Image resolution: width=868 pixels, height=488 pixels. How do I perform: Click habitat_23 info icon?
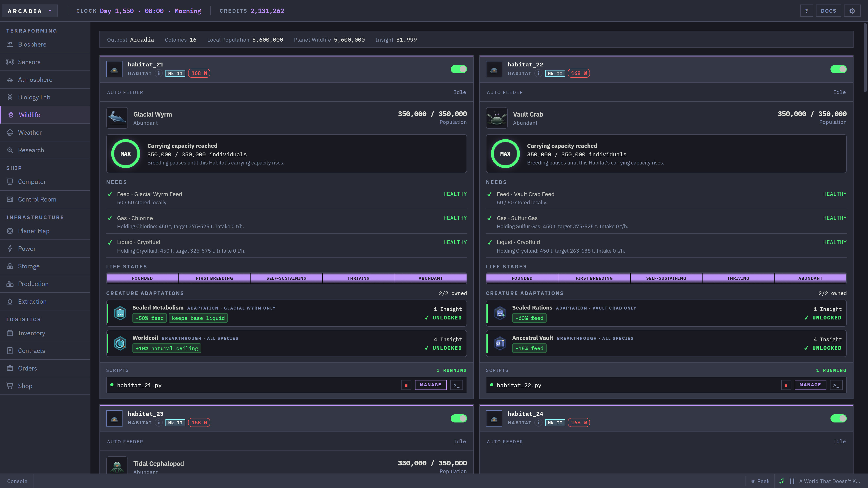159,422
